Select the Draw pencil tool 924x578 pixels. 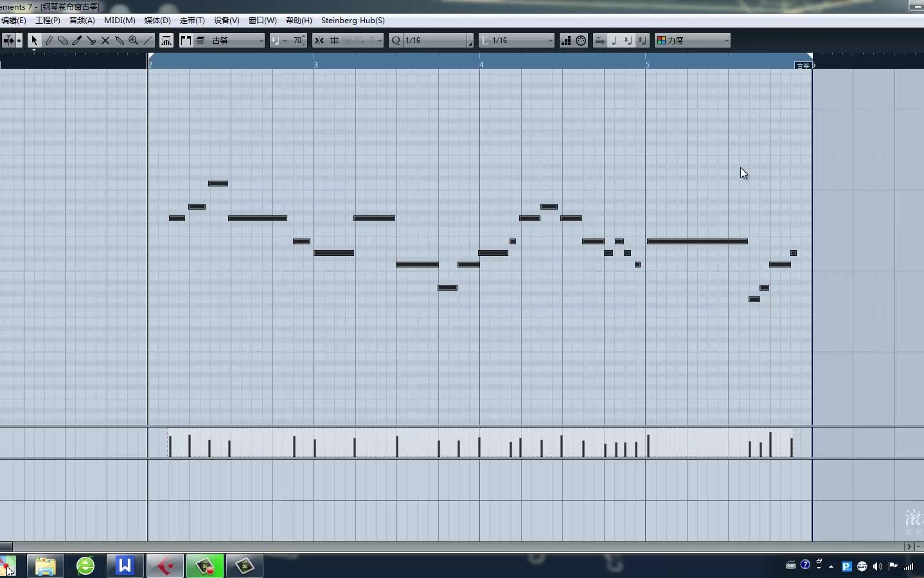click(49, 41)
